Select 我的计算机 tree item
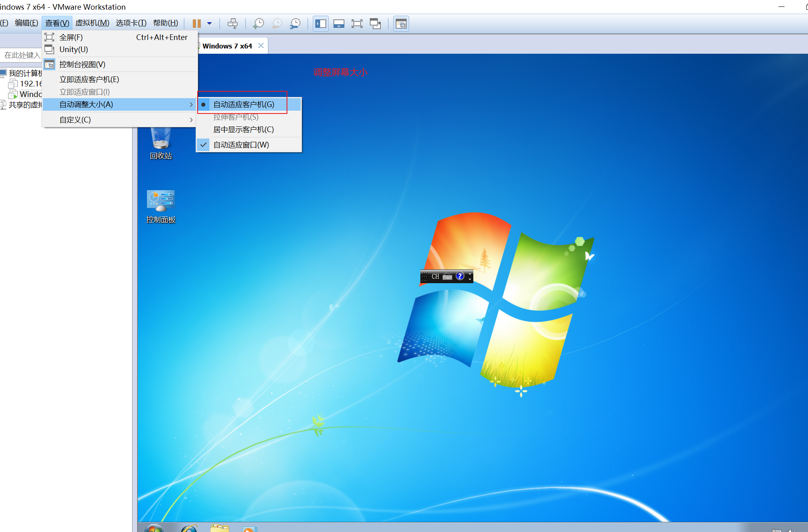Image resolution: width=808 pixels, height=532 pixels. point(25,73)
